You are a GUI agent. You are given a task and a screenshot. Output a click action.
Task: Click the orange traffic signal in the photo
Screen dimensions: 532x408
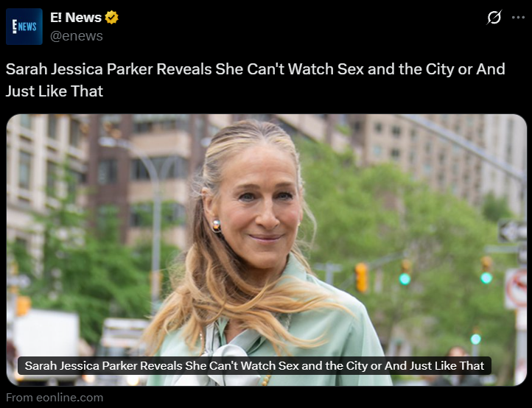[x=361, y=278]
